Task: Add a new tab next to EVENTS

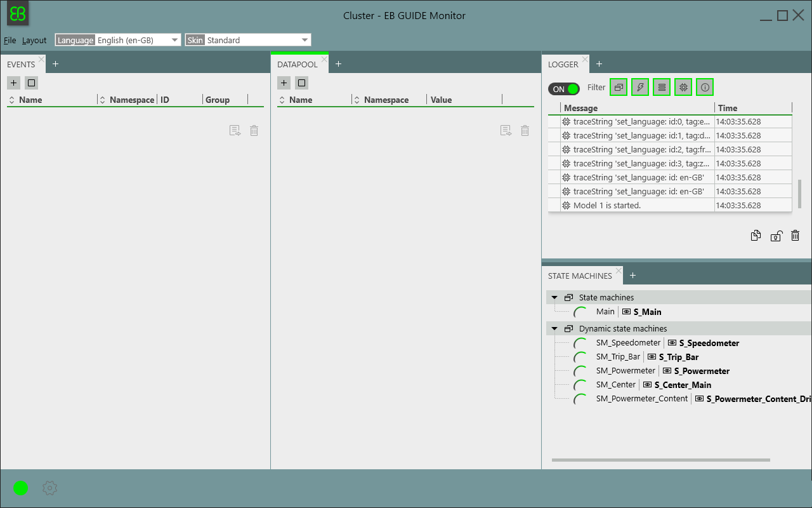Action: pyautogui.click(x=55, y=63)
